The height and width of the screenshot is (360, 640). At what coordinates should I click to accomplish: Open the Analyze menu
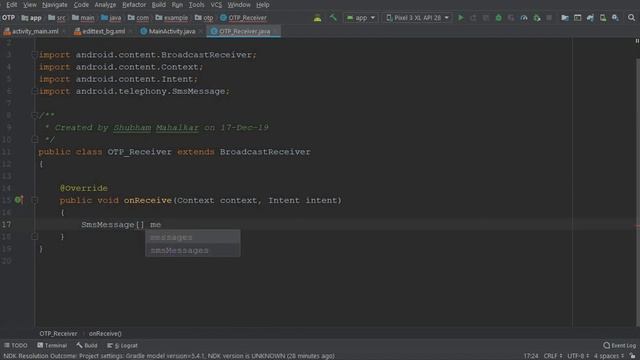(105, 5)
